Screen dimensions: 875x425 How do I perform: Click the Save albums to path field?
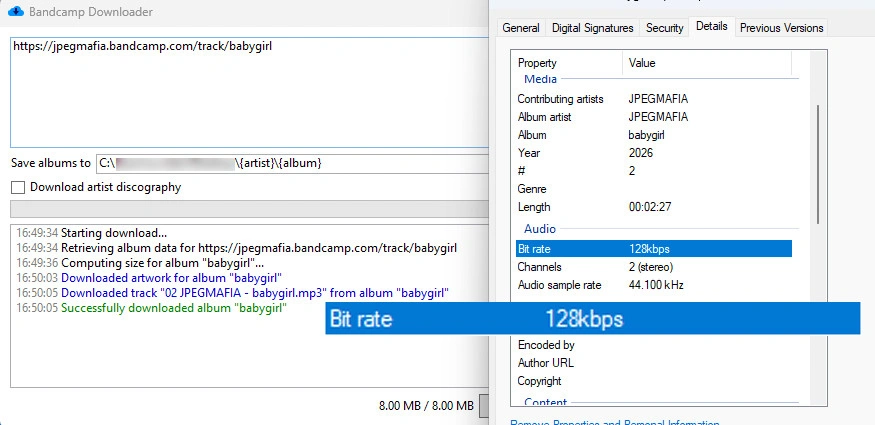[x=292, y=163]
